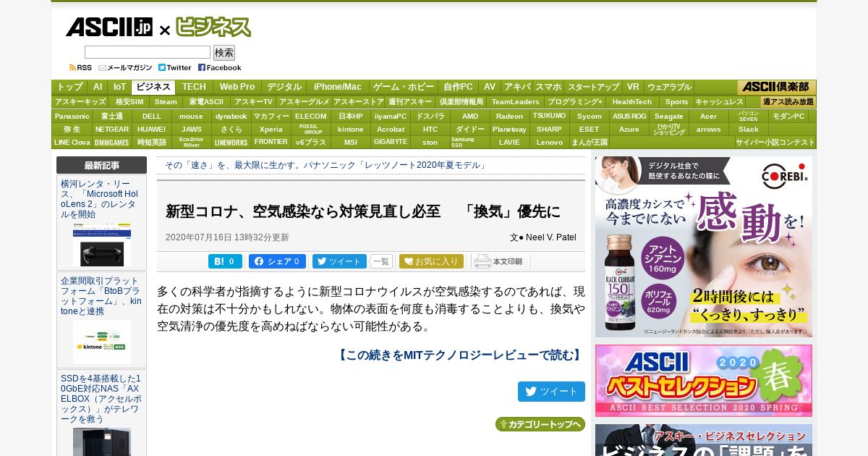Click the COREBI black currant advertisement
The image size is (868, 456).
tap(704, 247)
